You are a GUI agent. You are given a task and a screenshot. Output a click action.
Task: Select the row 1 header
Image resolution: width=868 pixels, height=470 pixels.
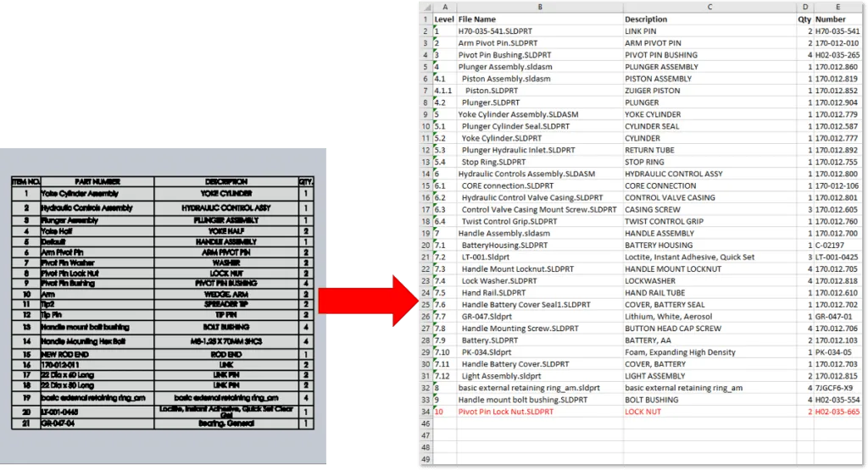(426, 19)
